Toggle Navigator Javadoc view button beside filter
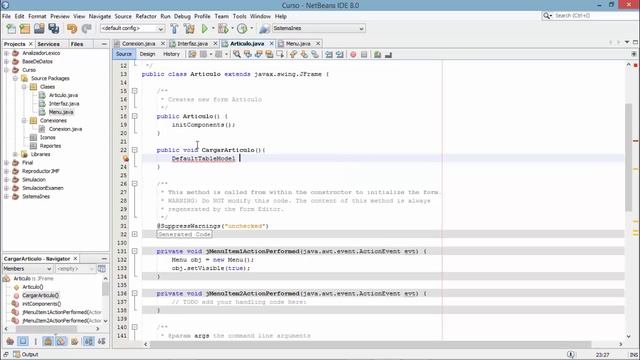The image size is (640, 360). (x=101, y=269)
